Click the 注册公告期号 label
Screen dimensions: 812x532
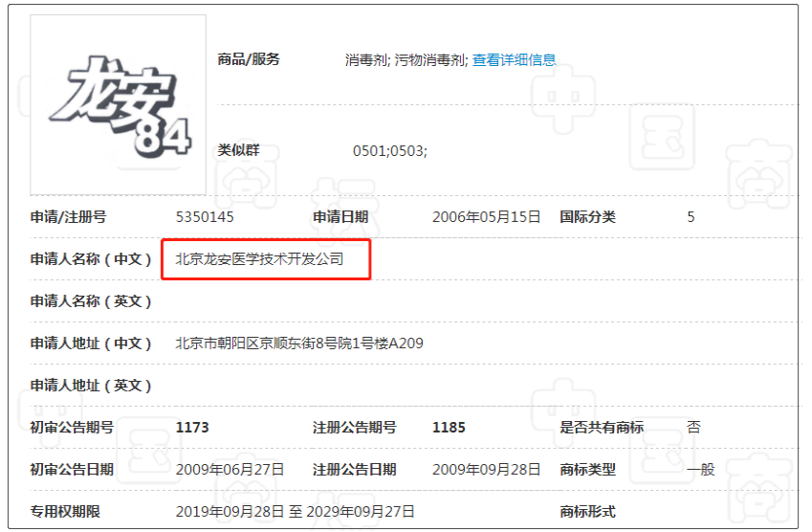point(354,428)
